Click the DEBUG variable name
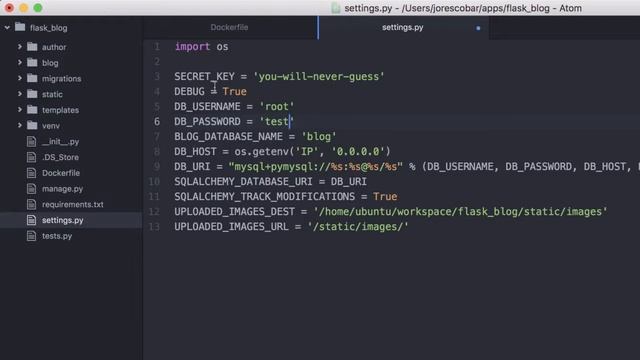 coord(189,91)
